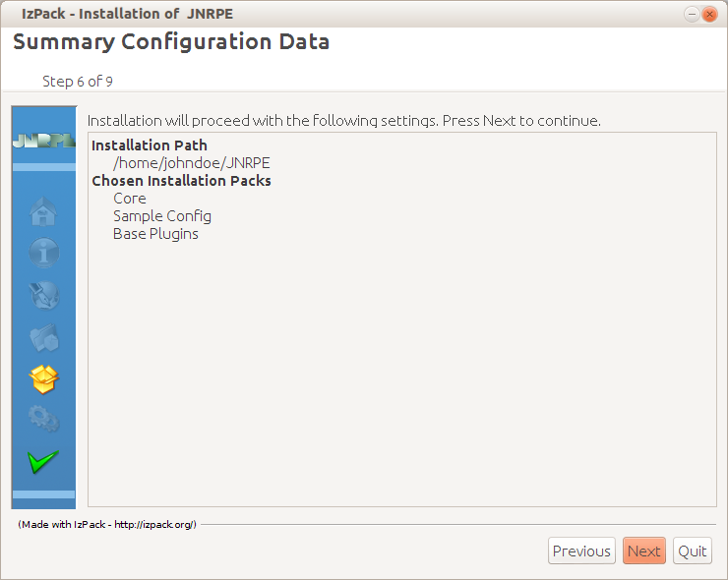The image size is (728, 580).
Task: Select the green checkmark finish icon
Action: point(43,462)
